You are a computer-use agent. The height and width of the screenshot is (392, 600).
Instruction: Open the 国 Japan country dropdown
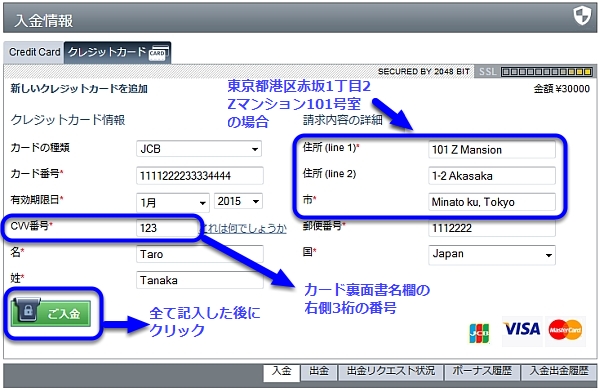tap(492, 254)
